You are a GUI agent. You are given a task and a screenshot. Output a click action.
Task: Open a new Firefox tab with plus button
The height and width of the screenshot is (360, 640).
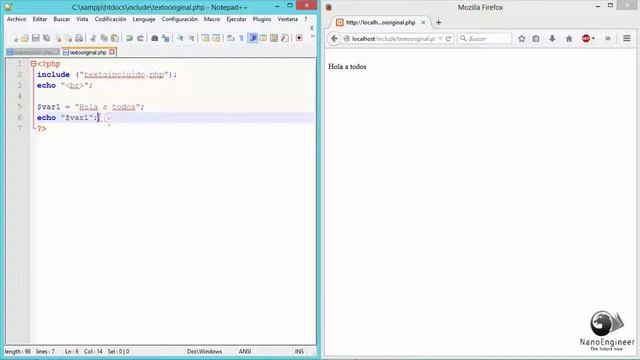point(438,22)
